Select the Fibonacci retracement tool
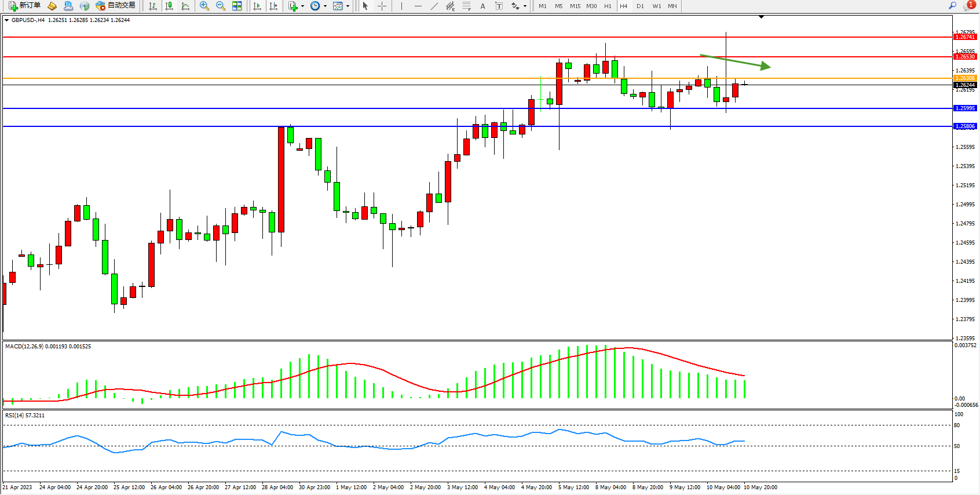This screenshot has height=495, width=980. pyautogui.click(x=466, y=6)
